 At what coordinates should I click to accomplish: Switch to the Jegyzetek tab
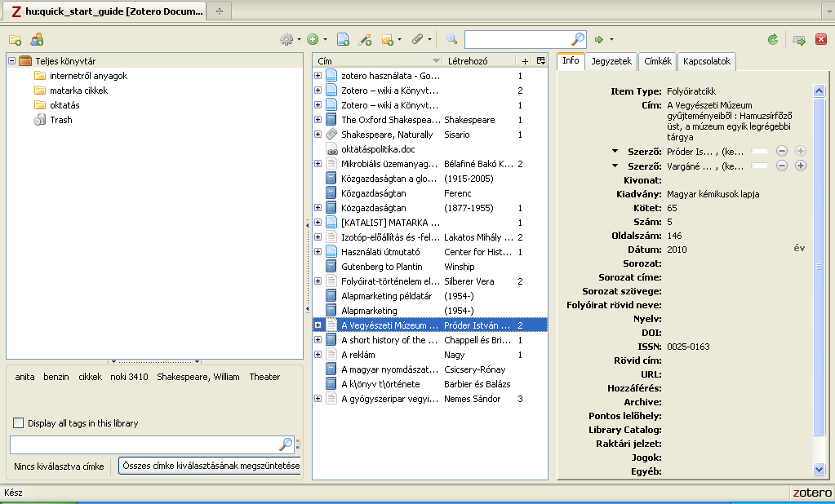tap(611, 61)
